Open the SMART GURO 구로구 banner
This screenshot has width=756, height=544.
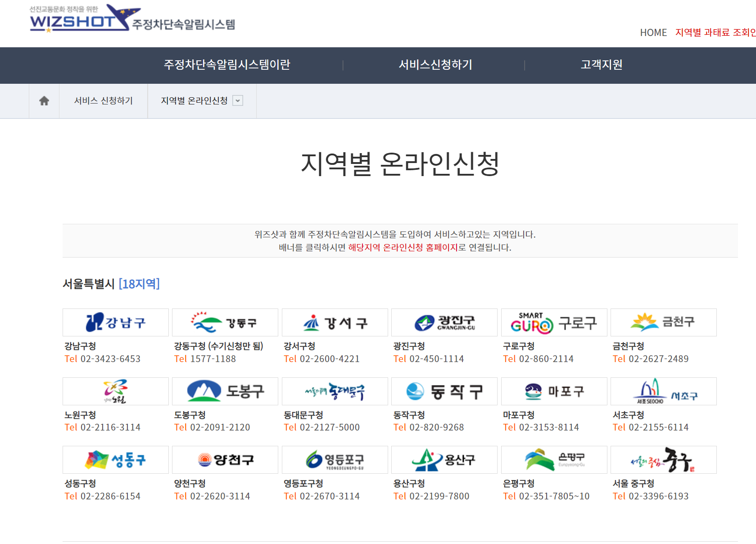554,322
